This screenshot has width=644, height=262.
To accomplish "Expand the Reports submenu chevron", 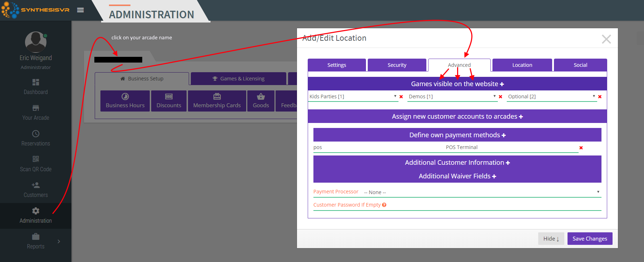I will (x=59, y=242).
